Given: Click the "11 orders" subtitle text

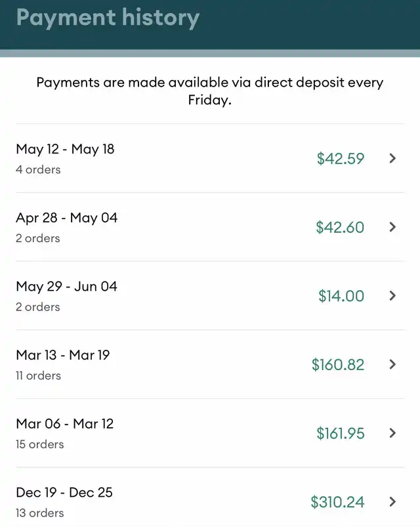Looking at the screenshot, I should [38, 375].
